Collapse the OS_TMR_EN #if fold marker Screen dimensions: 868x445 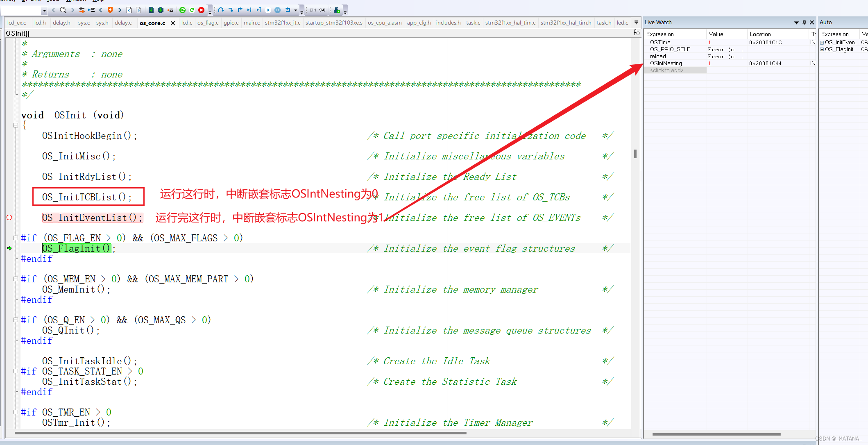pos(16,412)
